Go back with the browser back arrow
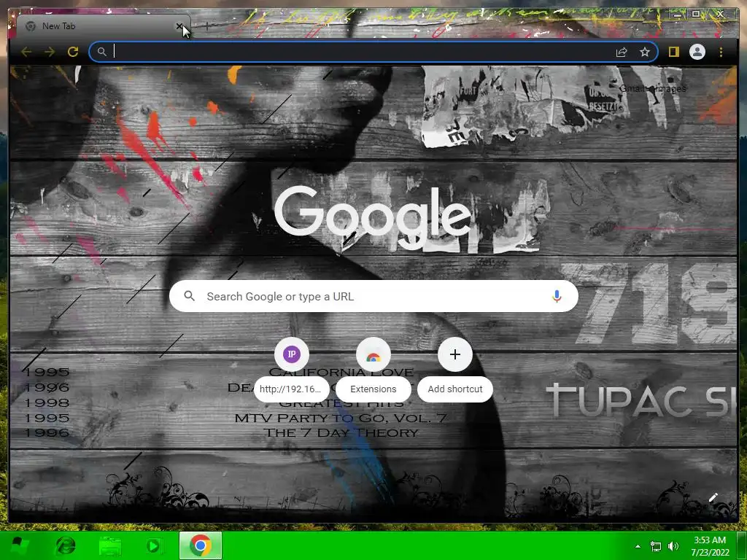 [x=26, y=52]
